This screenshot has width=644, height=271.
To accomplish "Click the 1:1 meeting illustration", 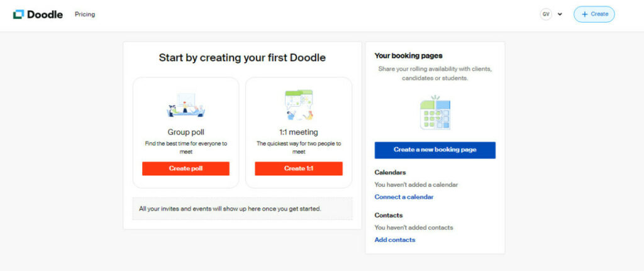I will coord(299,105).
